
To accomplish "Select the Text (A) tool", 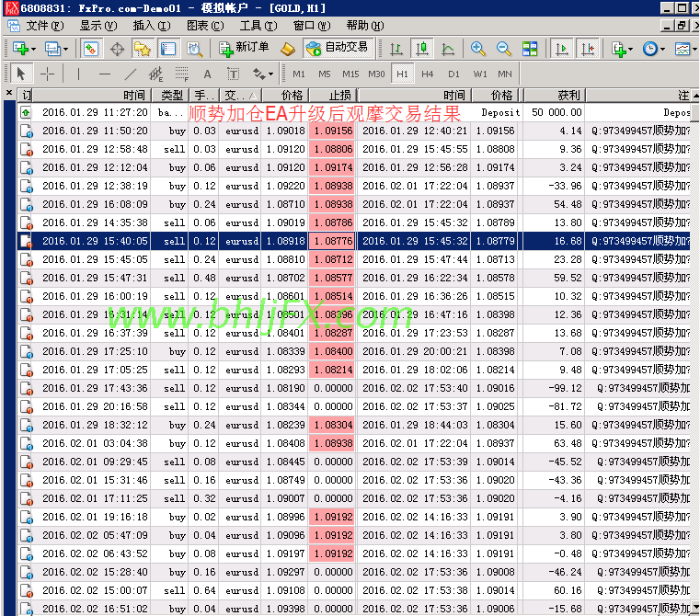I will coord(207,74).
